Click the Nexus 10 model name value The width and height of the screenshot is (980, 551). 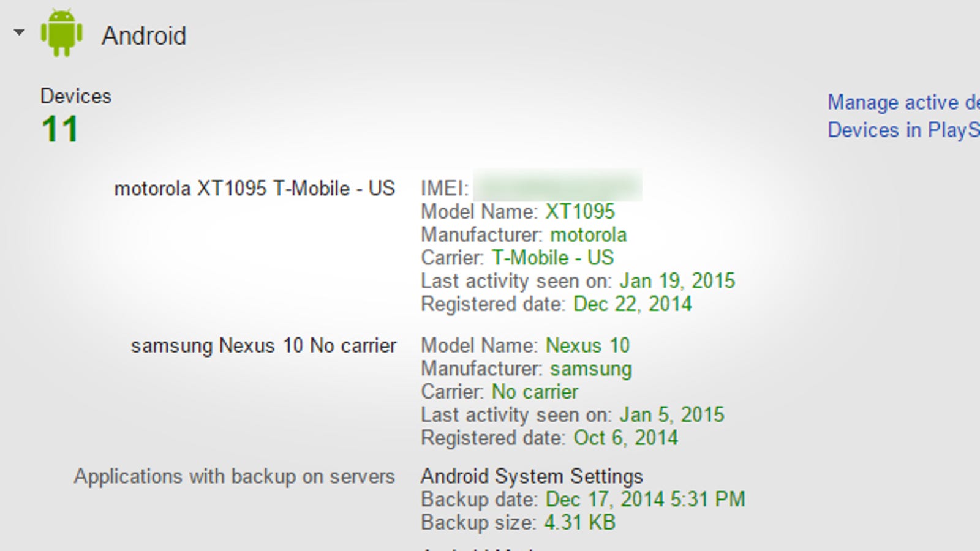[x=587, y=346]
